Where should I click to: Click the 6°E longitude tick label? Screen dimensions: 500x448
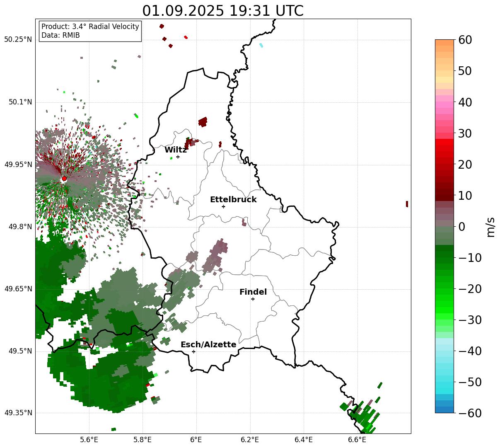(x=196, y=440)
